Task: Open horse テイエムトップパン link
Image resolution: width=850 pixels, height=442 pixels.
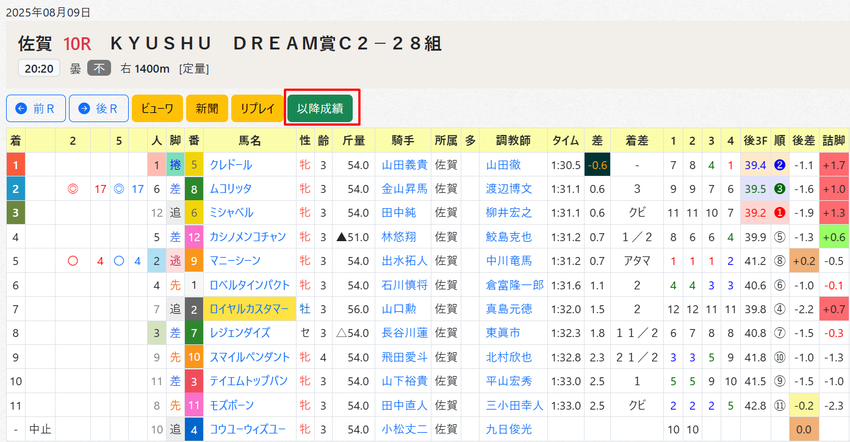Action: click(248, 381)
